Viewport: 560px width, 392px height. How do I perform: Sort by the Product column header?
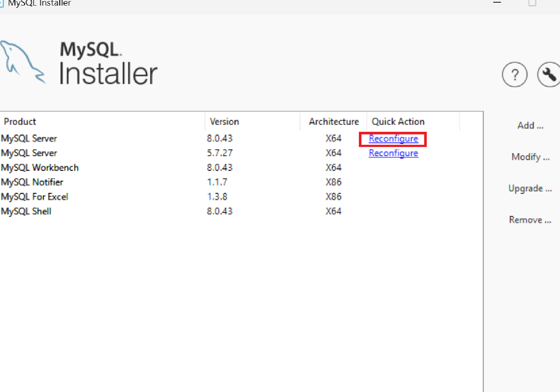click(102, 121)
